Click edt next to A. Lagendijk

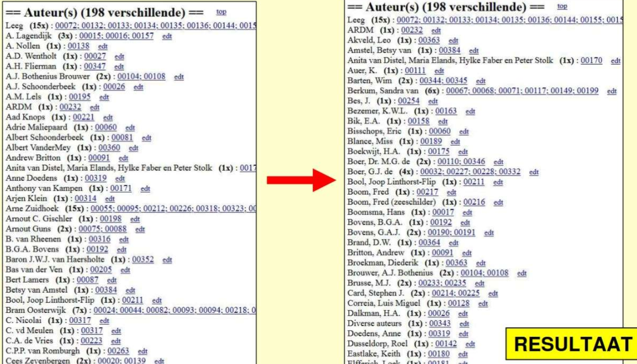coord(167,37)
